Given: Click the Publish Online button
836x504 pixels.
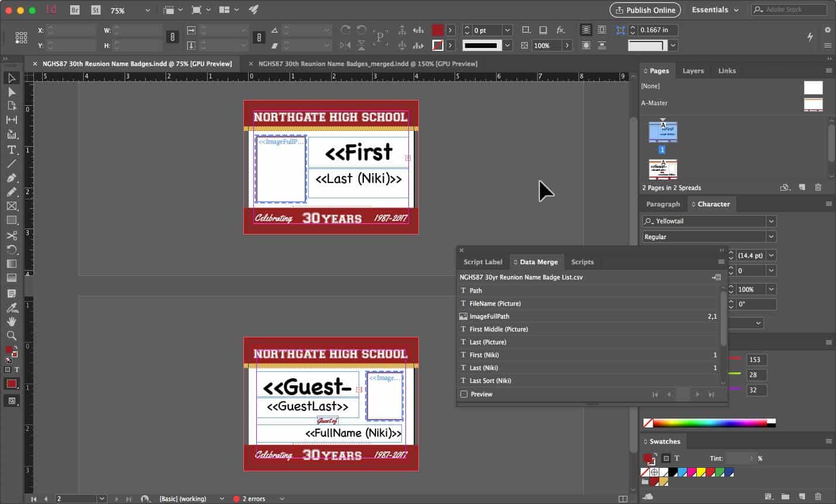Looking at the screenshot, I should click(645, 10).
